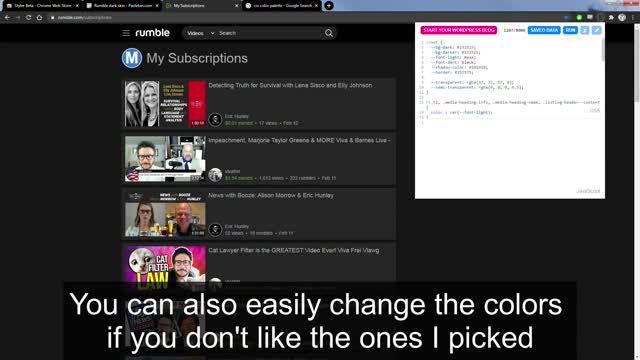Click the CSS editor panel scrollbar
640x360 pixels.
pos(602,50)
